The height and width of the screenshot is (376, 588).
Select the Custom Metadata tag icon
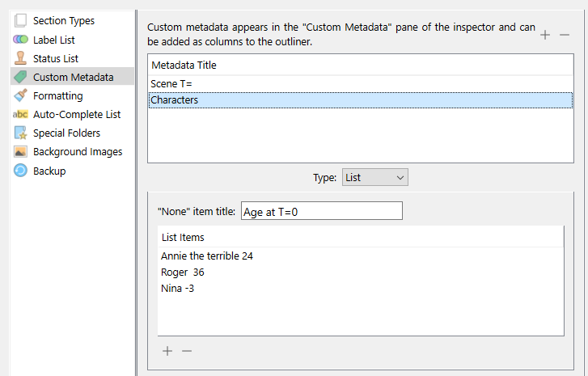pos(20,77)
